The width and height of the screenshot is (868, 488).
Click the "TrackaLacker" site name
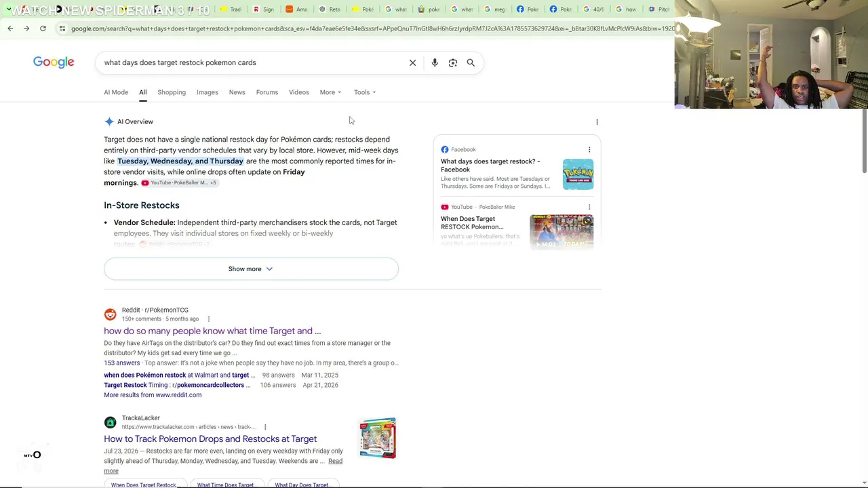[141, 418]
